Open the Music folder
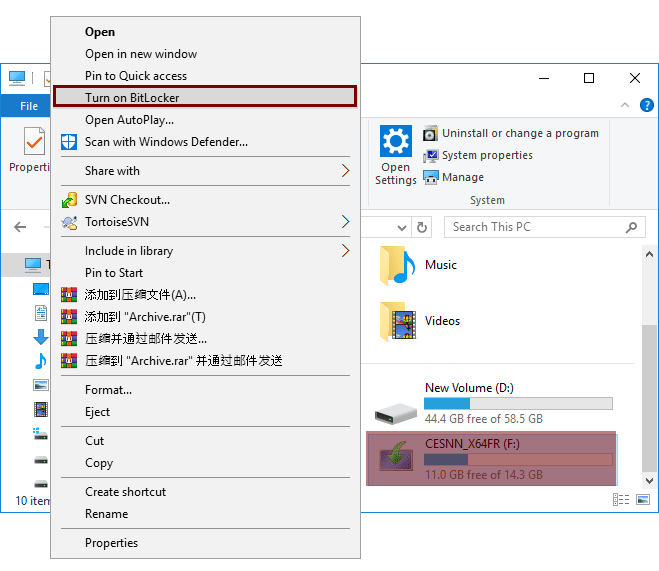This screenshot has height=571, width=659. (419, 265)
